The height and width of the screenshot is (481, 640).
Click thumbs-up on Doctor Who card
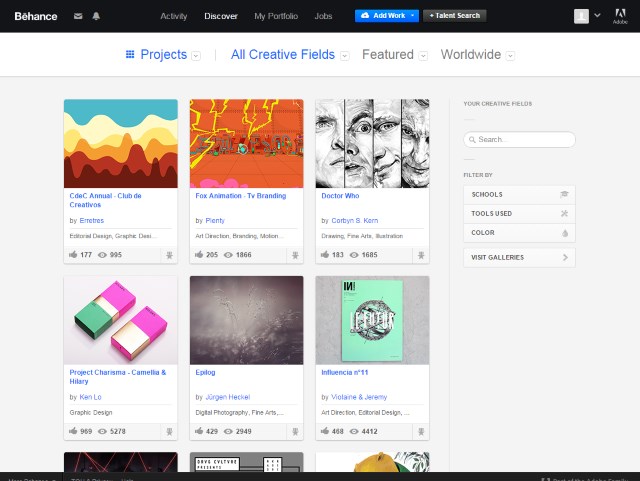(325, 254)
